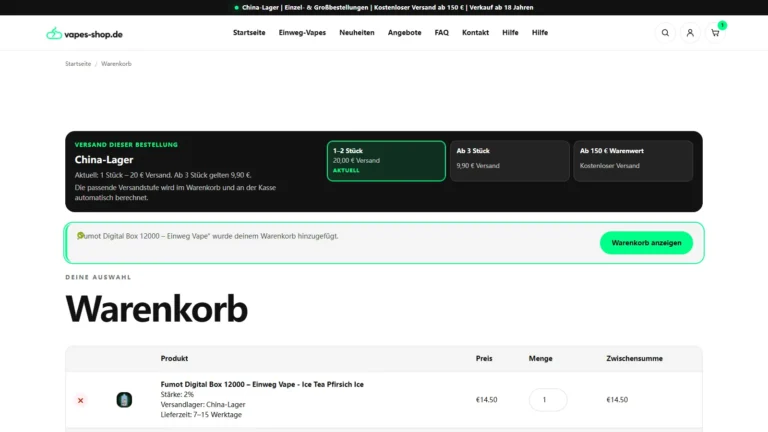Open the Fumot Digital Box product thumbnail
This screenshot has height=432, width=768.
(x=124, y=400)
